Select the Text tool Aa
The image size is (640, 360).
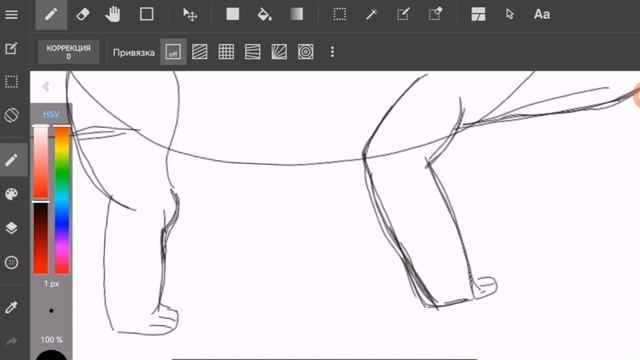(542, 15)
